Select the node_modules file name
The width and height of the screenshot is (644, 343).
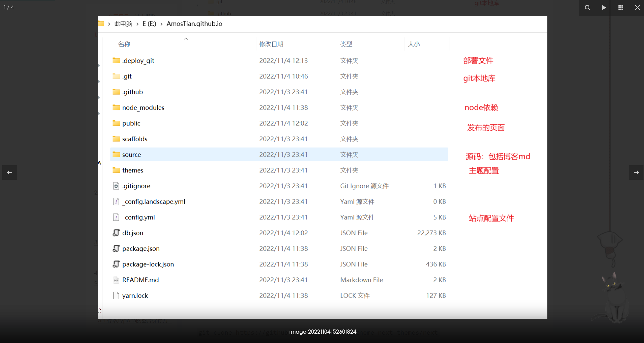point(143,108)
